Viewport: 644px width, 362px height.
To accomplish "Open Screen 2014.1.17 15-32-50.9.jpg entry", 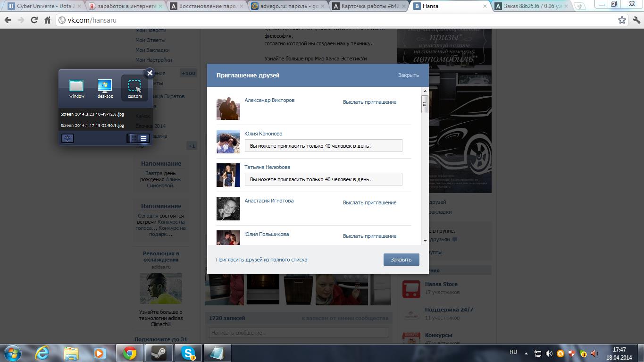I will tap(92, 126).
